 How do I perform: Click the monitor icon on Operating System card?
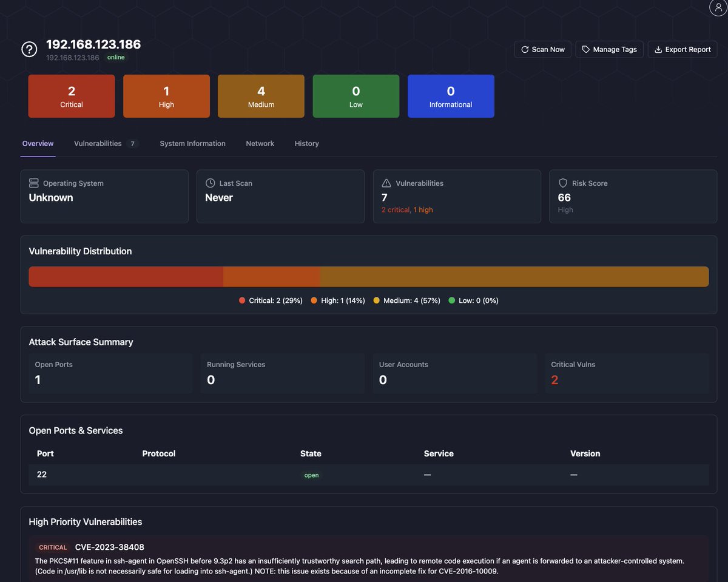pos(33,183)
